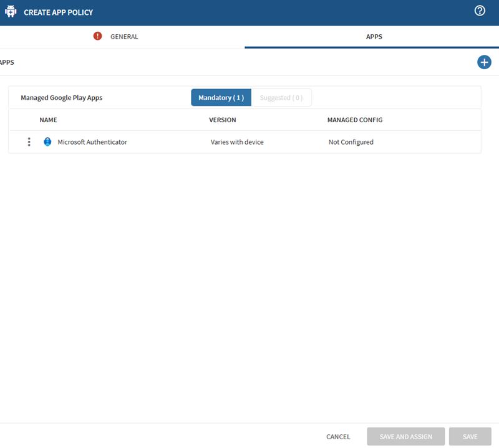Screen dimensions: 499x448
Task: Add an app with the plus icon
Action: 484,62
